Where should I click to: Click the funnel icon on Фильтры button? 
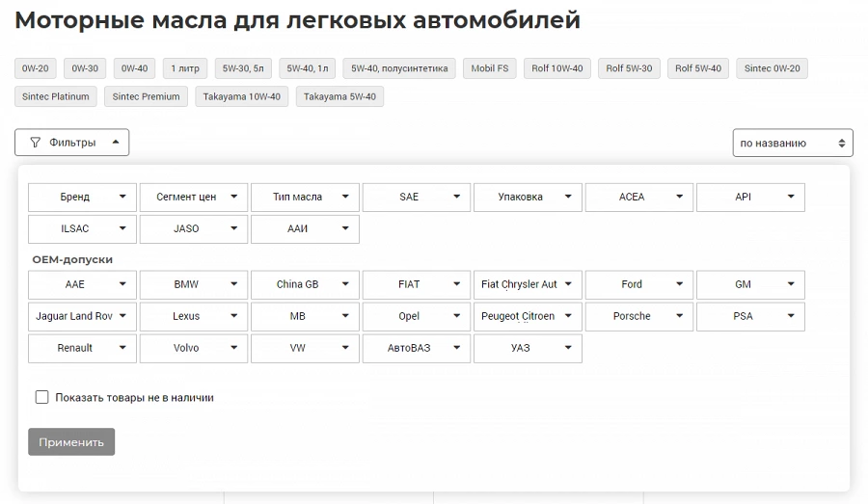[35, 143]
